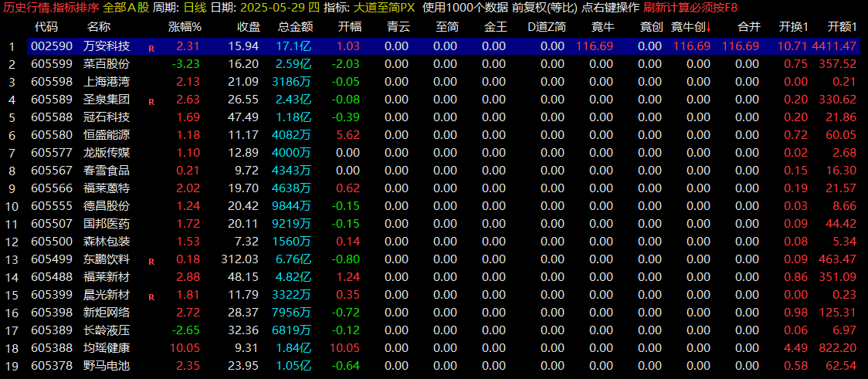Click 恒盛能源 开幅 value 5.62
The width and height of the screenshot is (868, 379).
(348, 135)
